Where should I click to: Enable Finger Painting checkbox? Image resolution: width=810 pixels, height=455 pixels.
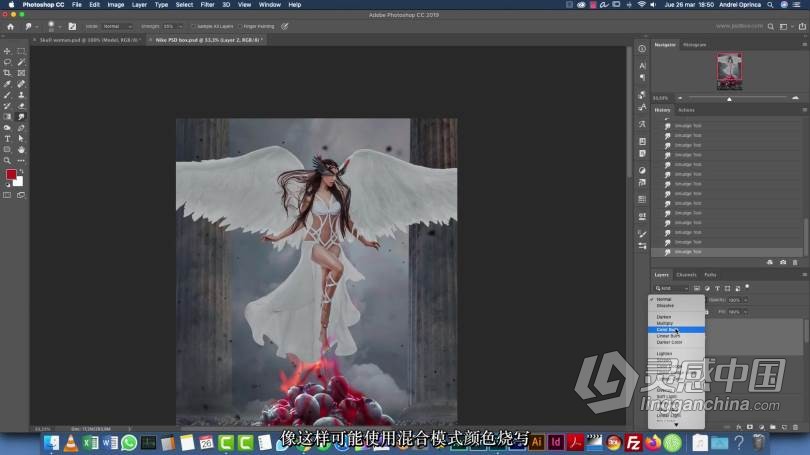pyautogui.click(x=240, y=26)
